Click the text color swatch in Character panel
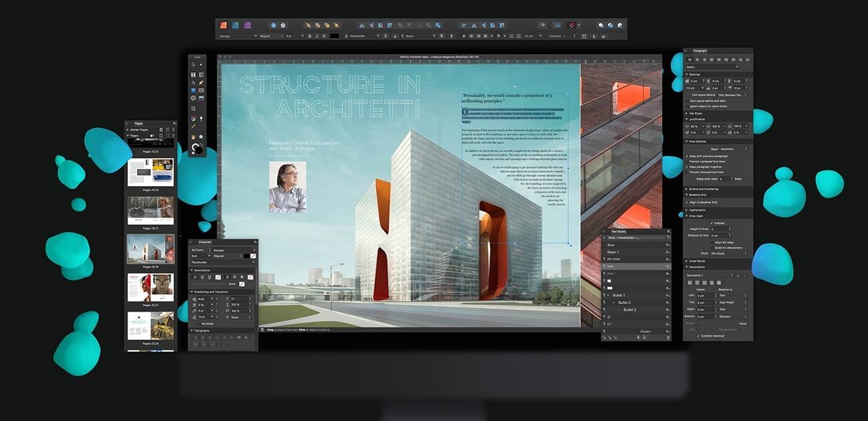This screenshot has width=868, height=421. tap(245, 256)
